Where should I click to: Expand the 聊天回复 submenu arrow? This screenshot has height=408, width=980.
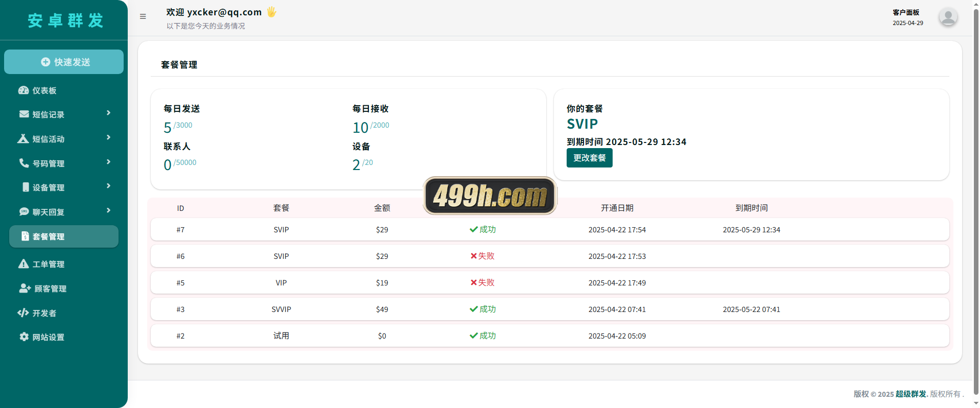click(108, 210)
